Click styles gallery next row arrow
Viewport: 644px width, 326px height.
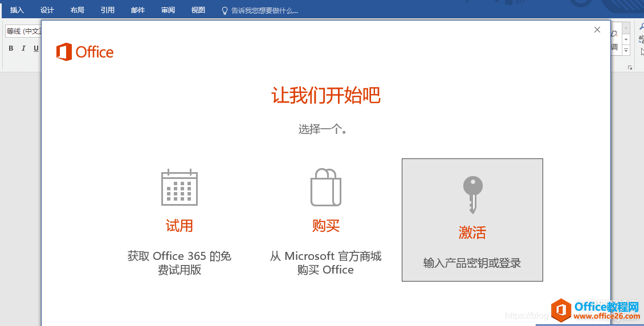click(626, 39)
